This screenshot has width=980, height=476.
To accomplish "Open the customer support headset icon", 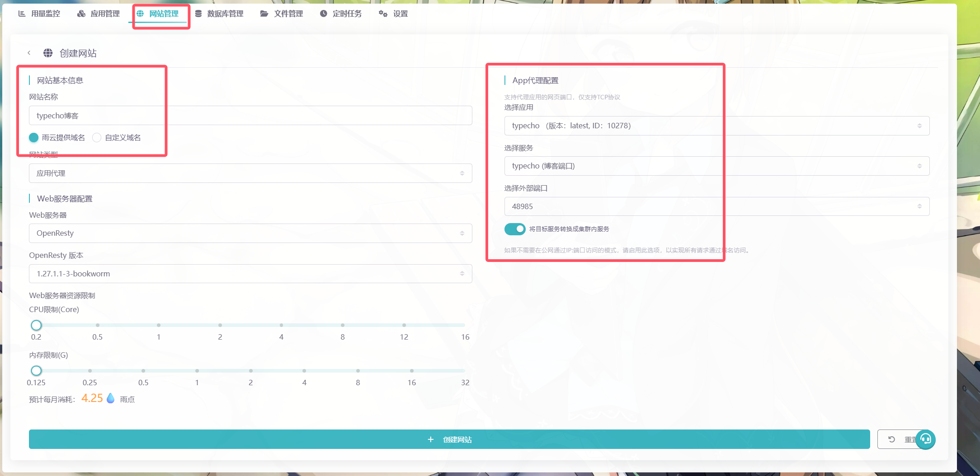I will tap(925, 439).
